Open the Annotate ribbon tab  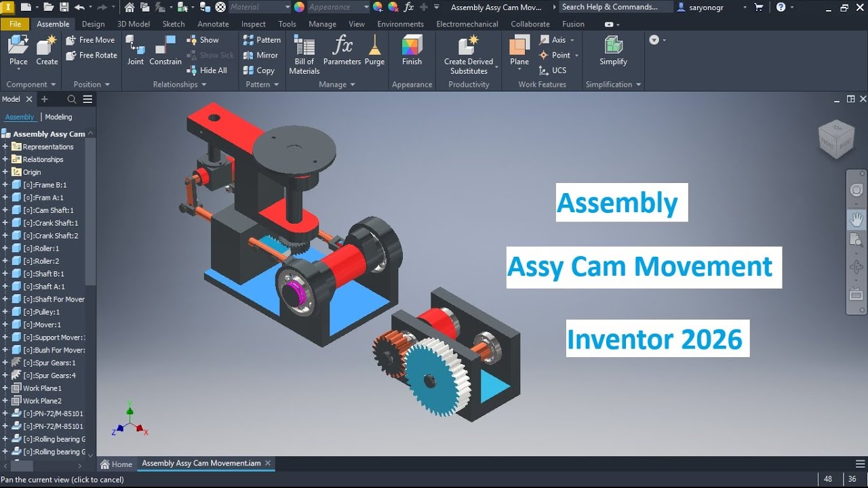point(213,24)
